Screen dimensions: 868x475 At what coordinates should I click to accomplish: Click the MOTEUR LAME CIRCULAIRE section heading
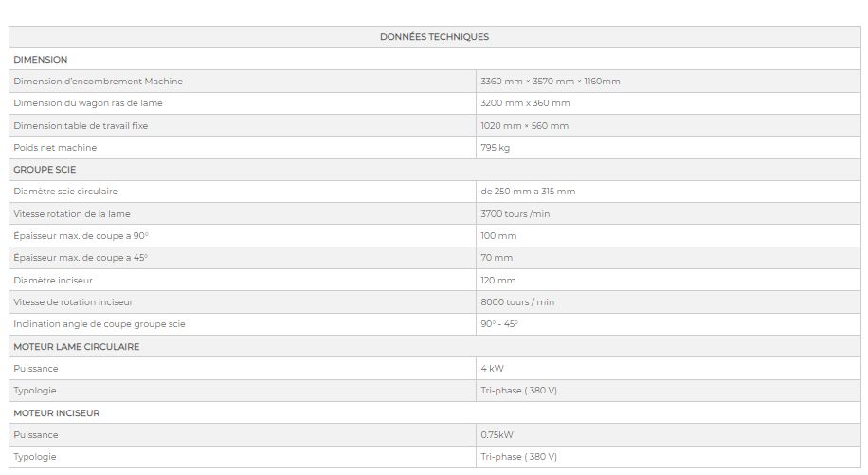pyautogui.click(x=76, y=347)
